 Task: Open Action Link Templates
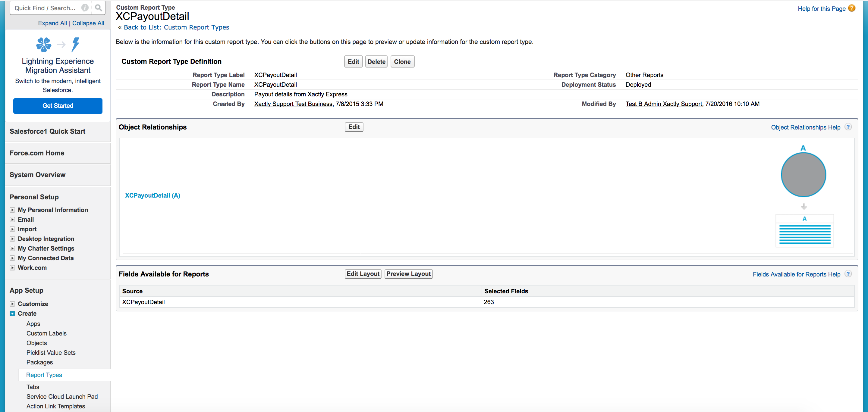[x=55, y=406]
